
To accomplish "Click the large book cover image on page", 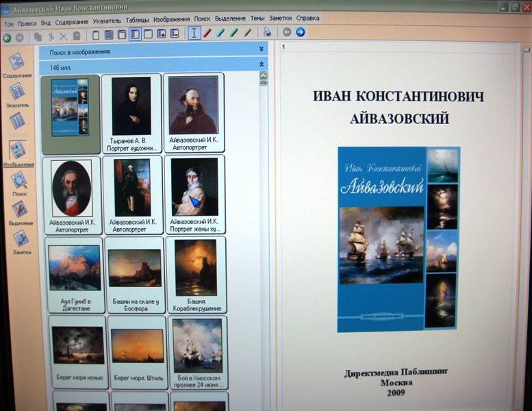I will [x=398, y=239].
